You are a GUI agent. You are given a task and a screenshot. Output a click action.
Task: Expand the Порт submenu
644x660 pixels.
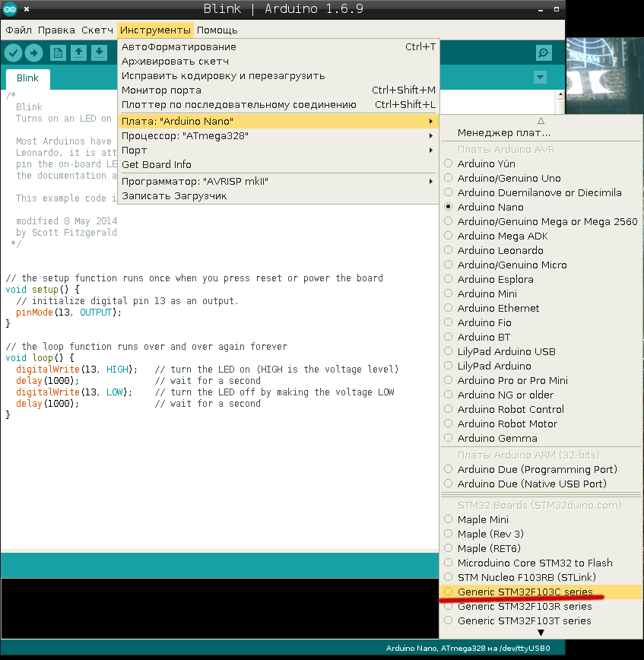pyautogui.click(x=278, y=151)
